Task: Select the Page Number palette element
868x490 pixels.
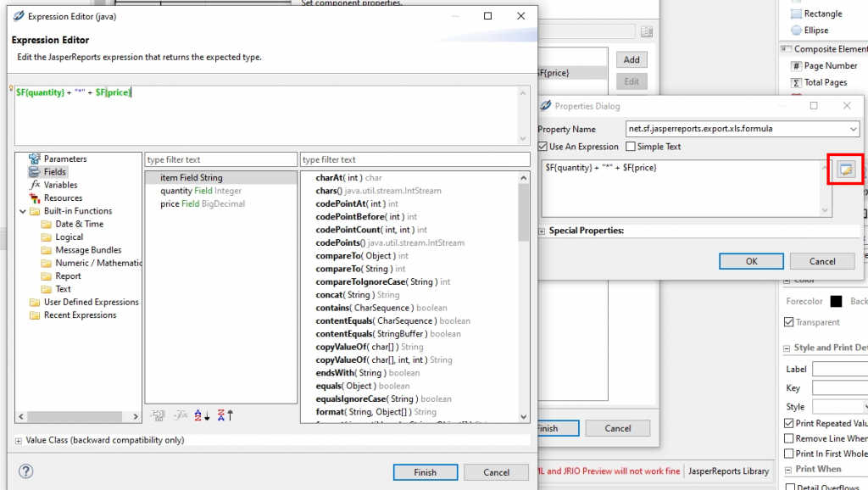Action: pyautogui.click(x=824, y=66)
